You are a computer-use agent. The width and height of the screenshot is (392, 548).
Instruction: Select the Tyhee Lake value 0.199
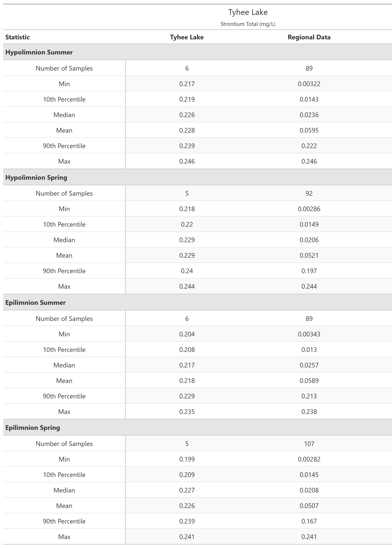pos(187,459)
